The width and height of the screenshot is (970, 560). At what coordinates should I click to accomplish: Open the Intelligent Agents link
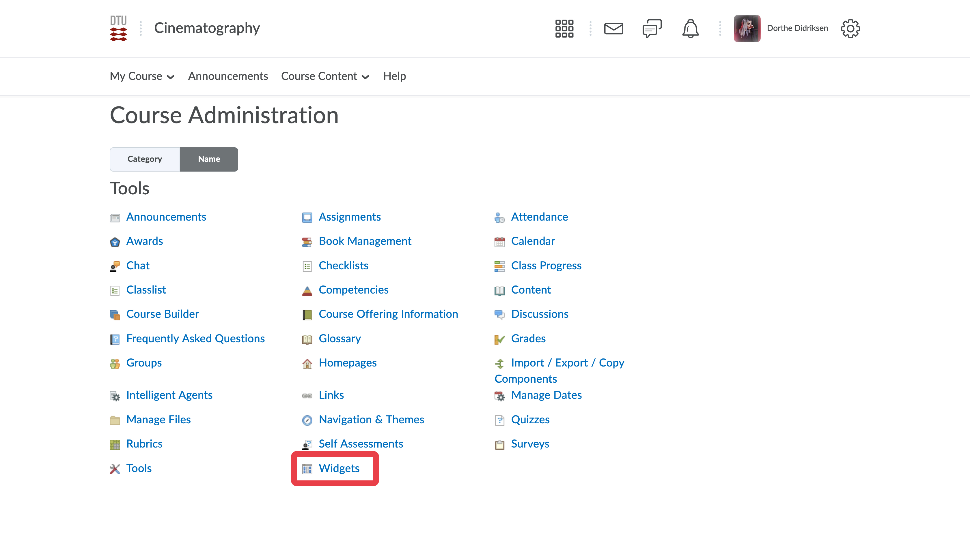point(169,395)
